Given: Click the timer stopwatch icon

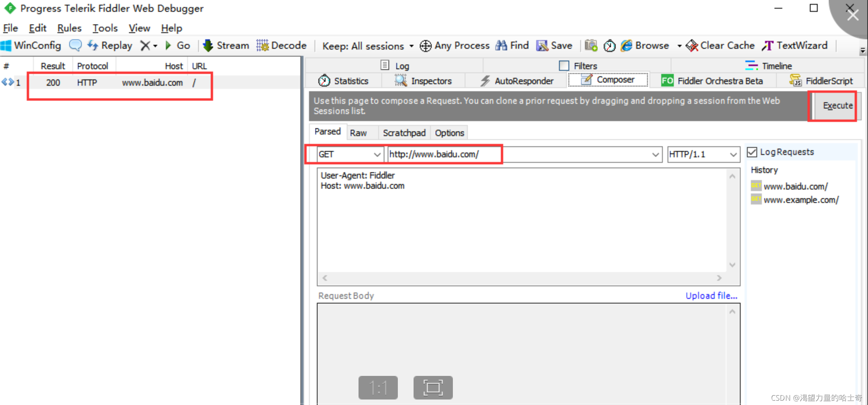Looking at the screenshot, I should click(x=609, y=46).
